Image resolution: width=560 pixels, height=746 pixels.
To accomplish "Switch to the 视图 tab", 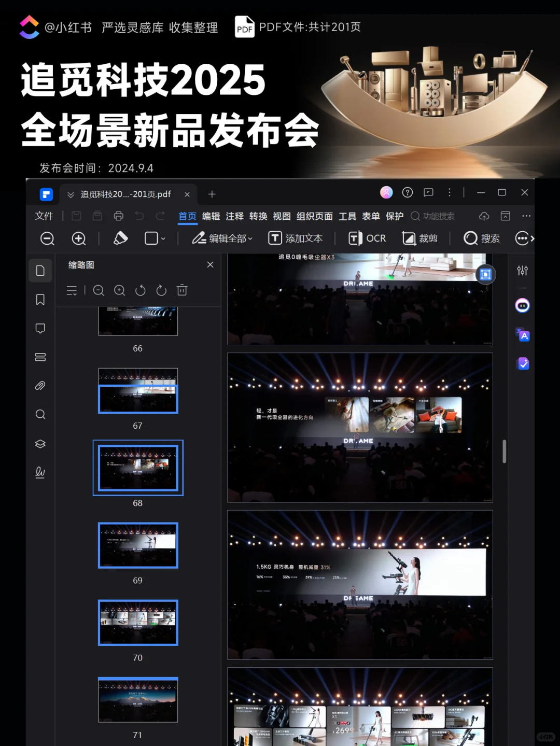I will (x=282, y=216).
